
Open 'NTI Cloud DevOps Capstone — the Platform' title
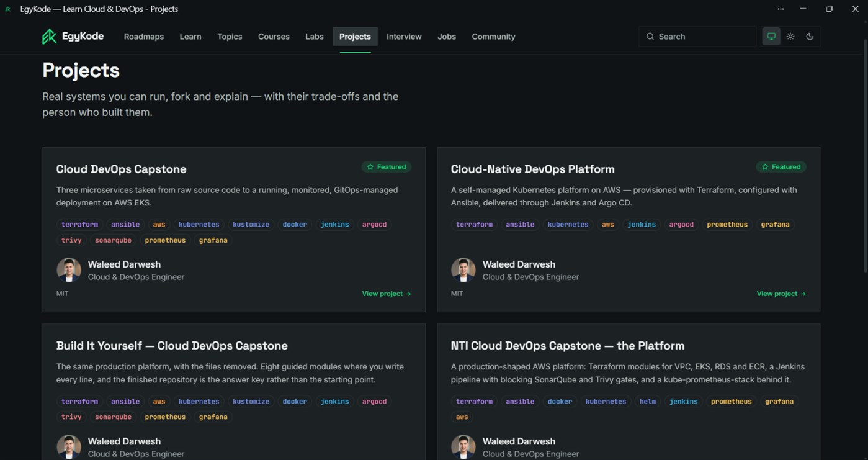click(x=568, y=346)
